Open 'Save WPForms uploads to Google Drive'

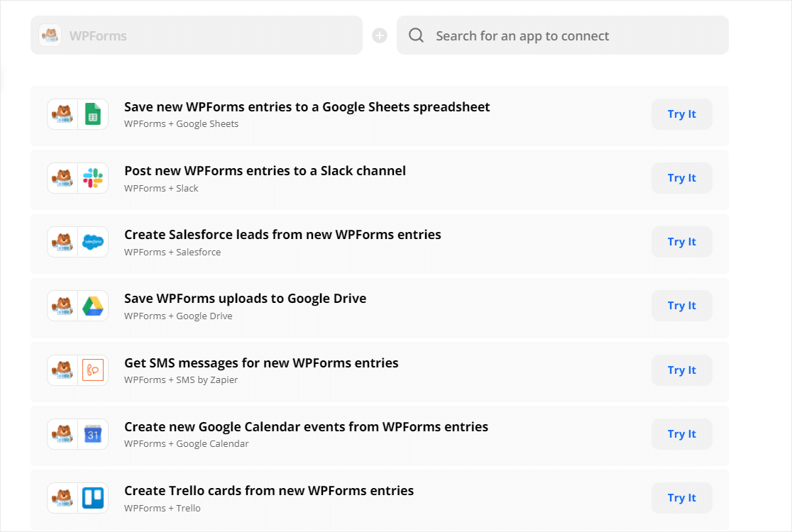point(245,299)
